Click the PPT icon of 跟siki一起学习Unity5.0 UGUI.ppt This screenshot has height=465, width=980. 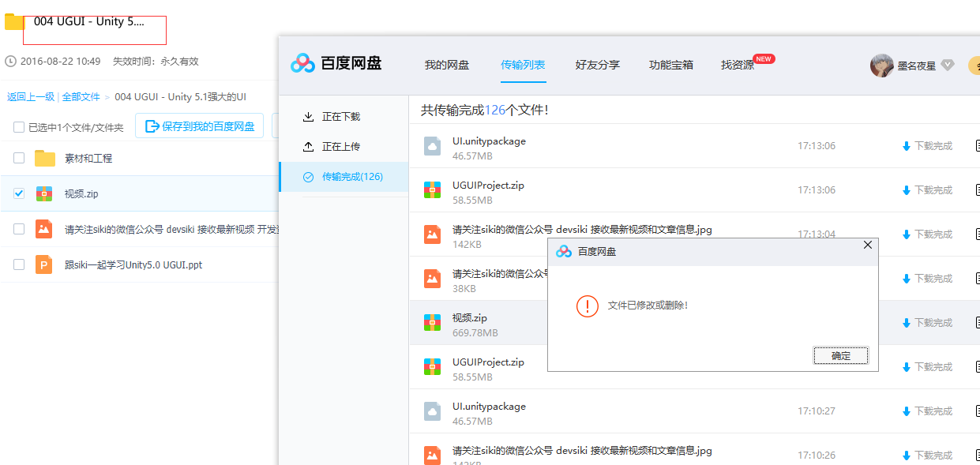point(44,264)
